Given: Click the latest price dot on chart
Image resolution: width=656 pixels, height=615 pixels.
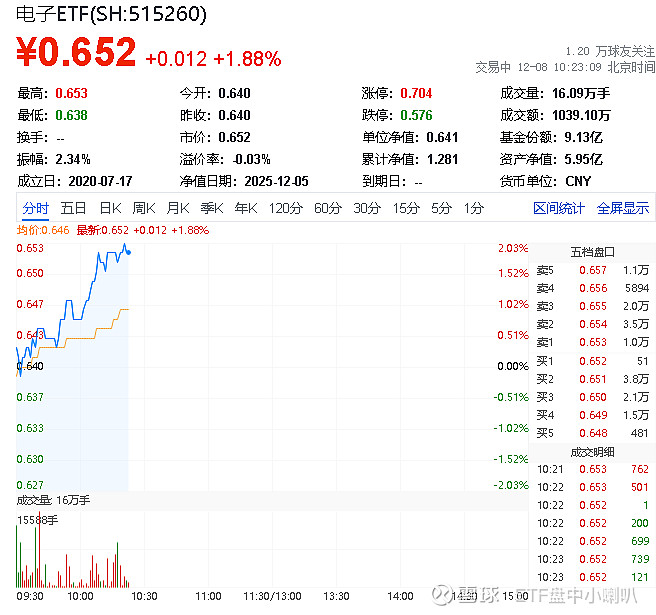Looking at the screenshot, I should (129, 252).
